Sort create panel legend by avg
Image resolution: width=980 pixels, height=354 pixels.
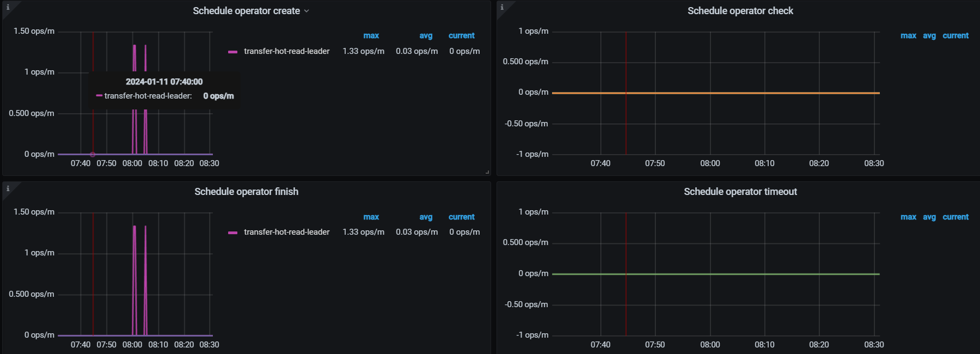tap(426, 35)
